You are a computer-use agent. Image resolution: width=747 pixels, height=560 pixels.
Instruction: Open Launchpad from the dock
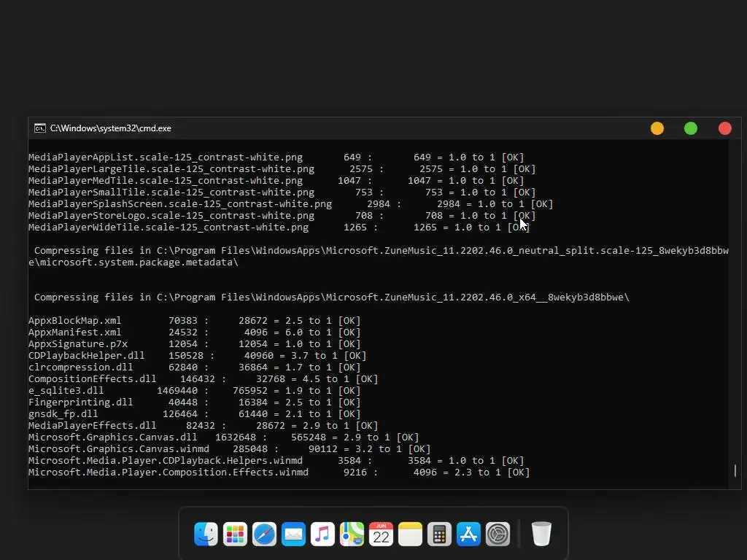(x=235, y=534)
